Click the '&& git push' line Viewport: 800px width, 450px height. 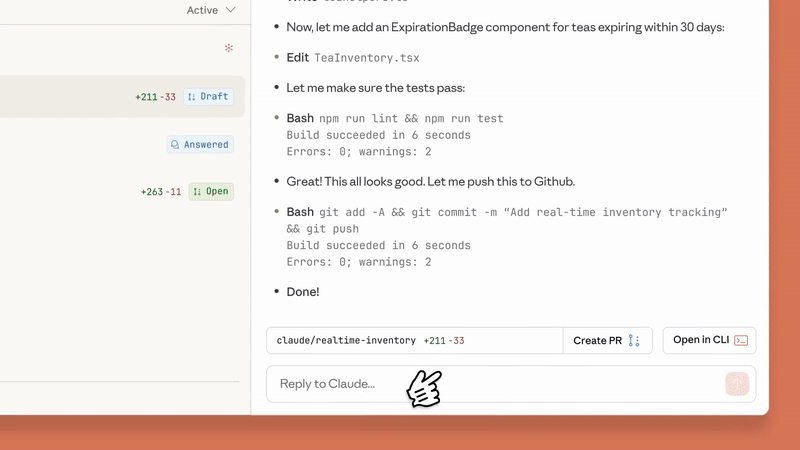point(322,229)
